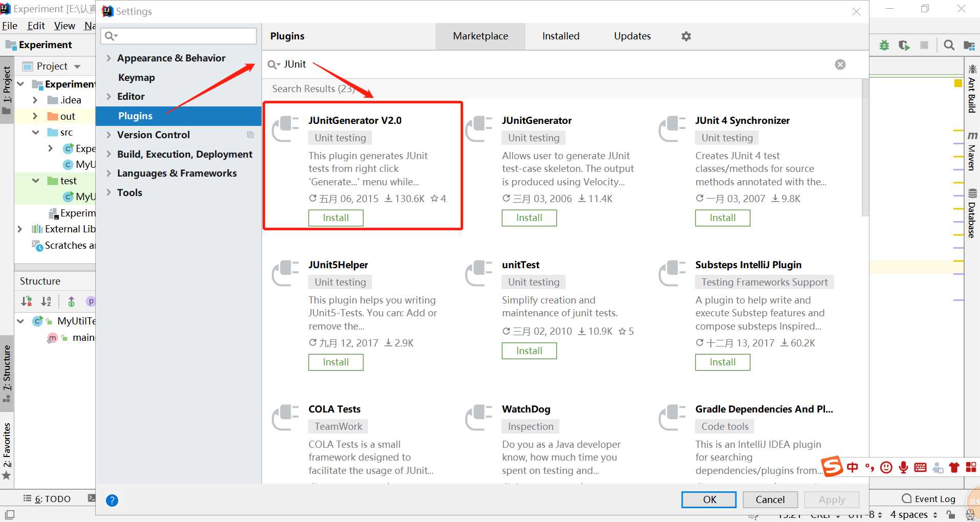The width and height of the screenshot is (980, 522).
Task: Install JUnit 4 Synchronizer plugin
Action: (x=723, y=218)
